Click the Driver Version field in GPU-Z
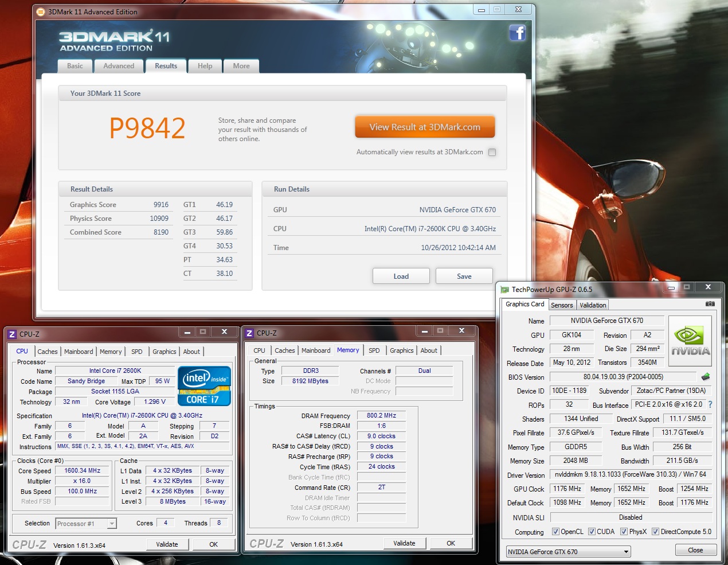 pos(631,474)
